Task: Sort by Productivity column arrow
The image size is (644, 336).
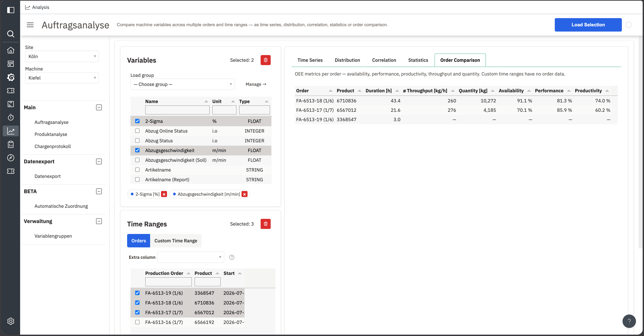Action: pos(607,91)
